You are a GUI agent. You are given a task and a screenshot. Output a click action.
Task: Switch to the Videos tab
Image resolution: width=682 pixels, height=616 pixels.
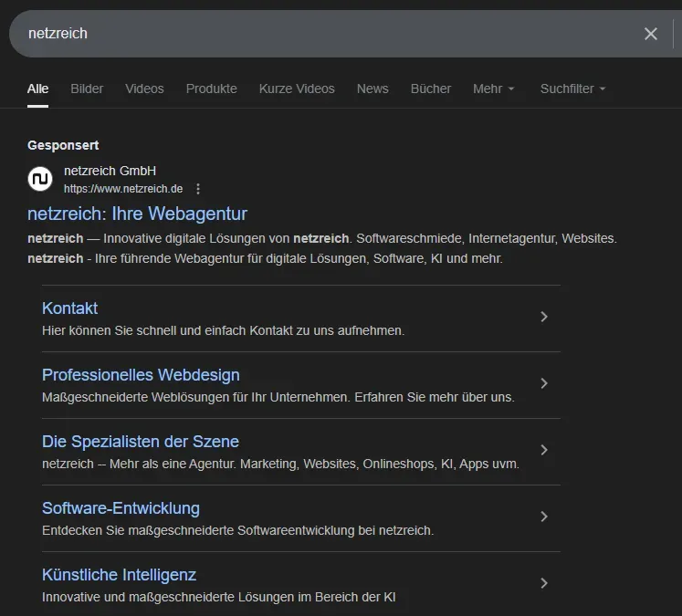tap(144, 89)
